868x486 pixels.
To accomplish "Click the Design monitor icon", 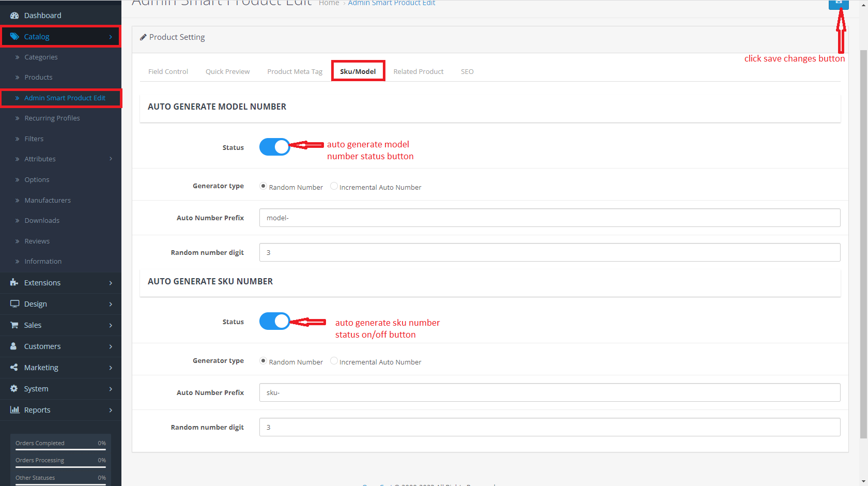I will coord(14,303).
